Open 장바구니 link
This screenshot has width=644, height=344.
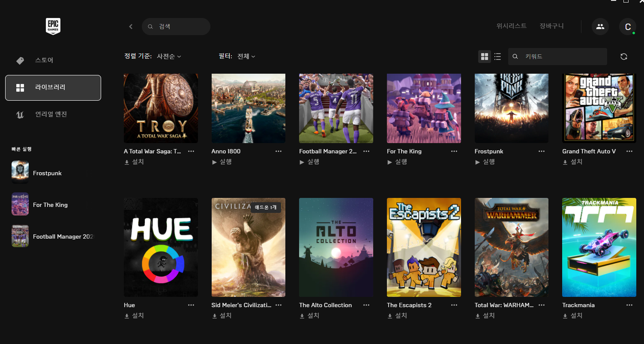coord(552,26)
